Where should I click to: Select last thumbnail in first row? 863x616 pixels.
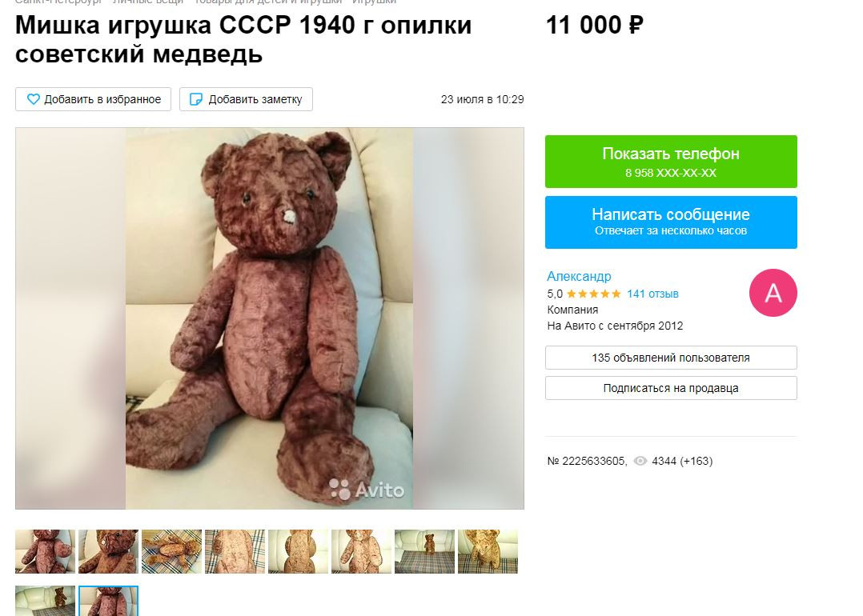coord(488,552)
